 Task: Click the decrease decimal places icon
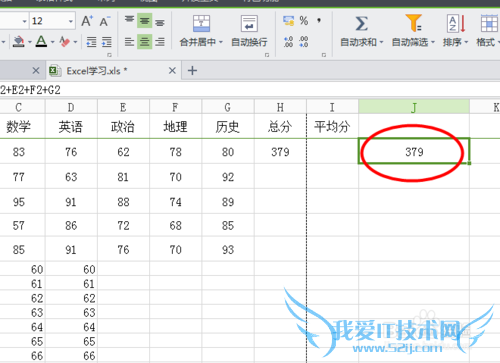pos(304,42)
